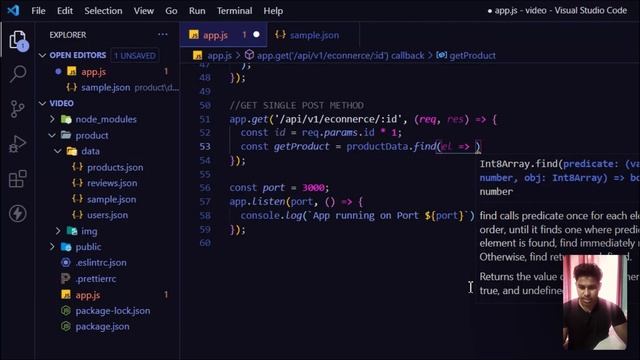Click the package.json node icon
Viewport: 640px width, 360px height.
click(66, 327)
